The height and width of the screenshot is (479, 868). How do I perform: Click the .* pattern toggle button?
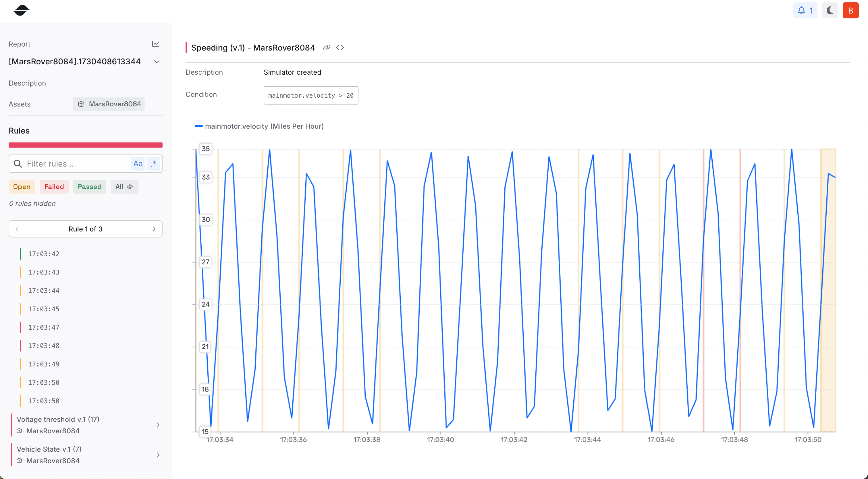[x=153, y=163]
